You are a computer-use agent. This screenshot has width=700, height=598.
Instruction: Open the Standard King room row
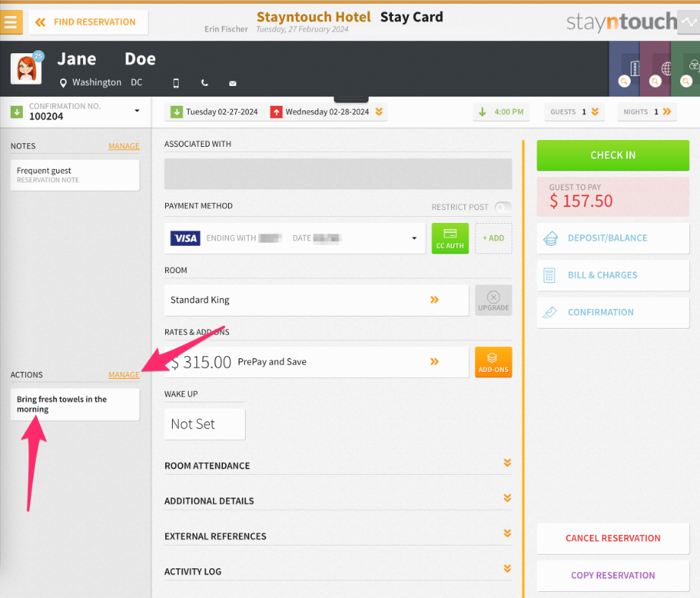click(x=317, y=300)
